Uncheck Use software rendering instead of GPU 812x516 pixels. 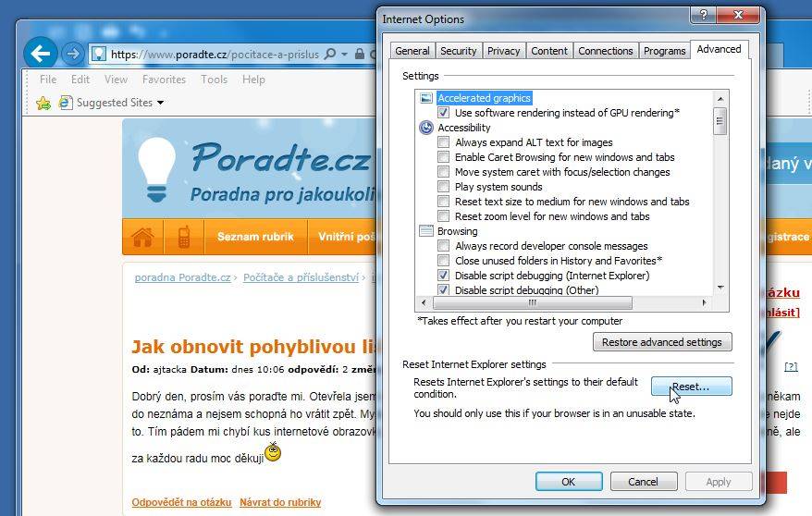click(443, 112)
